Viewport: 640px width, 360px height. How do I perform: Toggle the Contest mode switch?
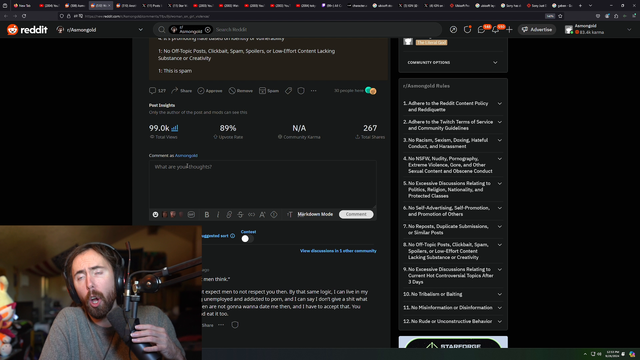click(x=247, y=239)
